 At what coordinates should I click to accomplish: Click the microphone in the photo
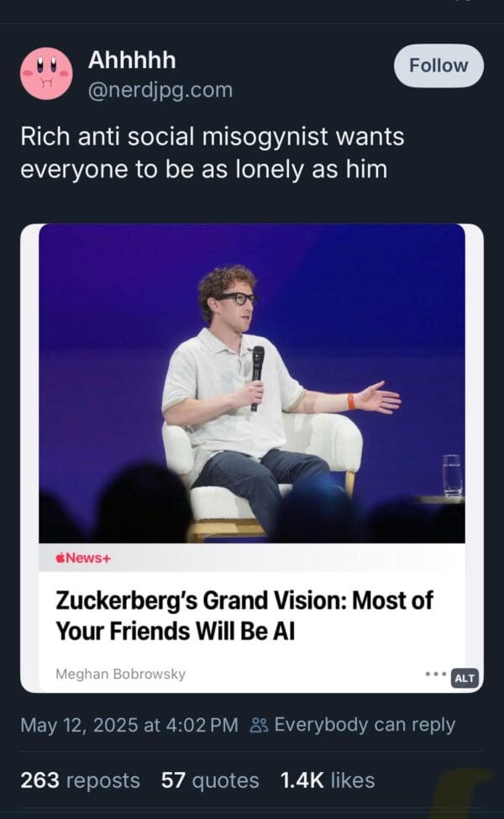[x=257, y=372]
